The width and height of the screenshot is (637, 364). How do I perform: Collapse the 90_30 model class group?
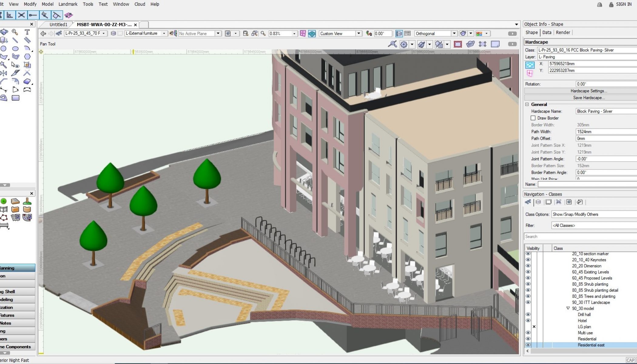[x=568, y=308]
